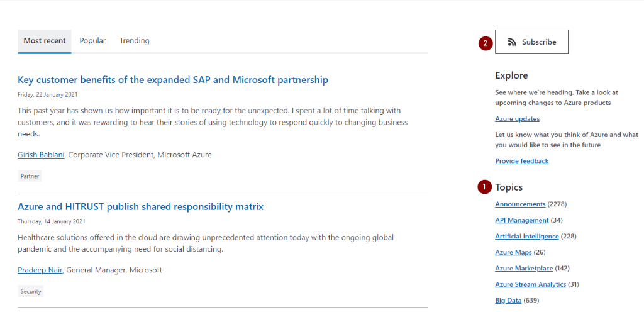This screenshot has height=312, width=644.
Task: Open the Azure Maps topic
Action: 513,252
